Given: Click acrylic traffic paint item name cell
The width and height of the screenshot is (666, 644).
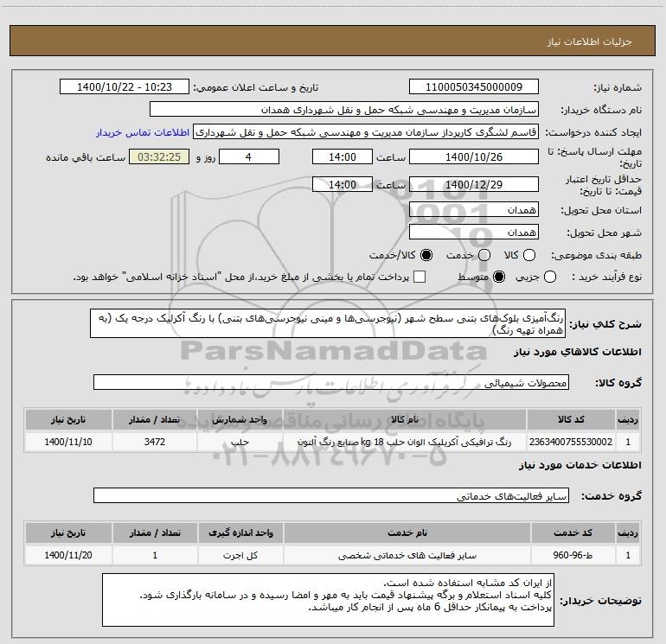Looking at the screenshot, I should click(405, 442).
